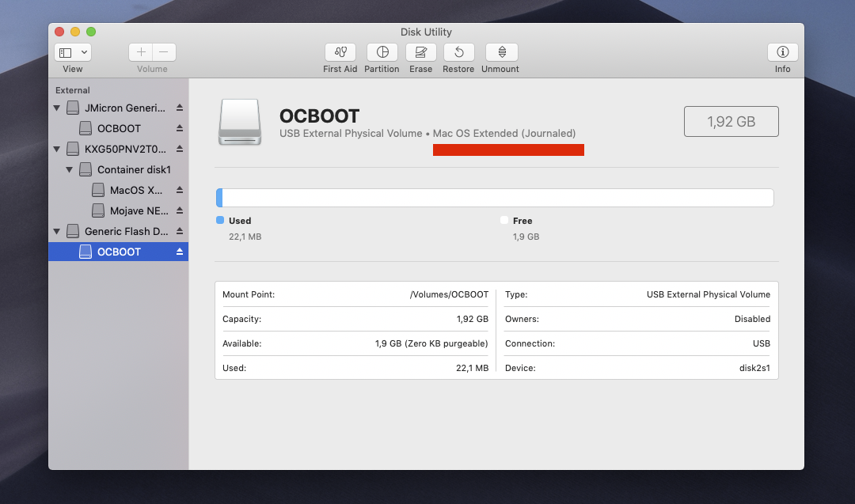Viewport: 855px width, 504px height.
Task: Click '1,9 GB (Zero KB purgeable)' value
Action: point(431,343)
